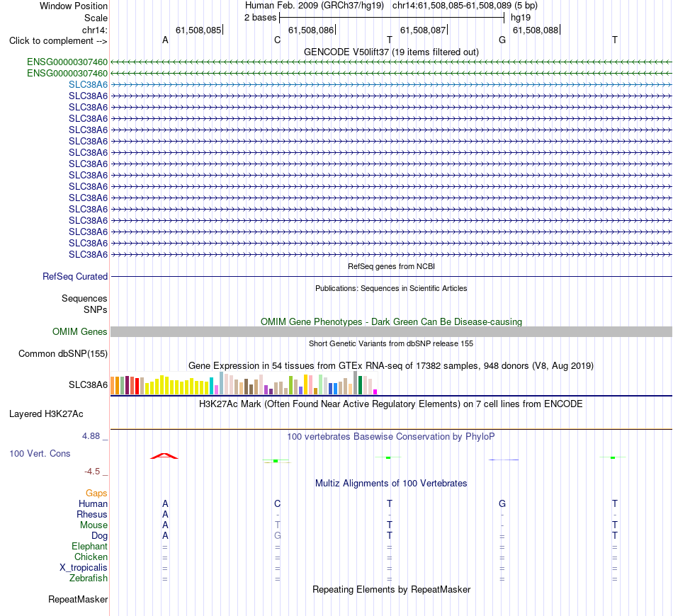Viewport: 673px width, 616px height.
Task: Click the '2 bases' scale bar text
Action: [260, 18]
